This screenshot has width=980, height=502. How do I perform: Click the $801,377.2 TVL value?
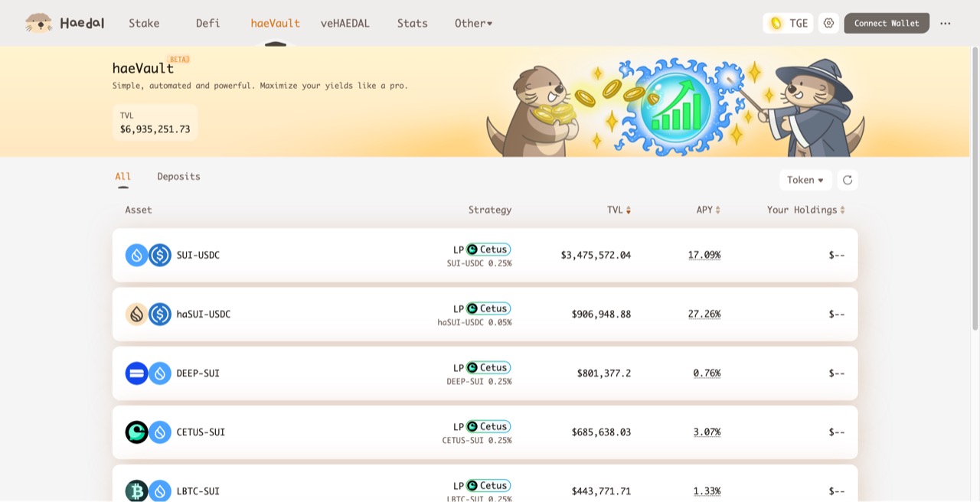(x=604, y=373)
